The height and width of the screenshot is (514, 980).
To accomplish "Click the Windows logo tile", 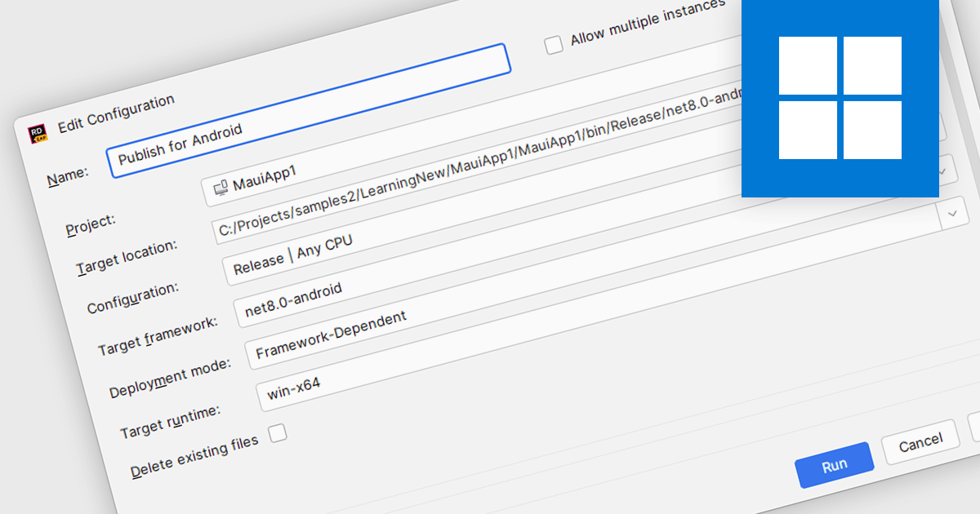I will point(840,98).
